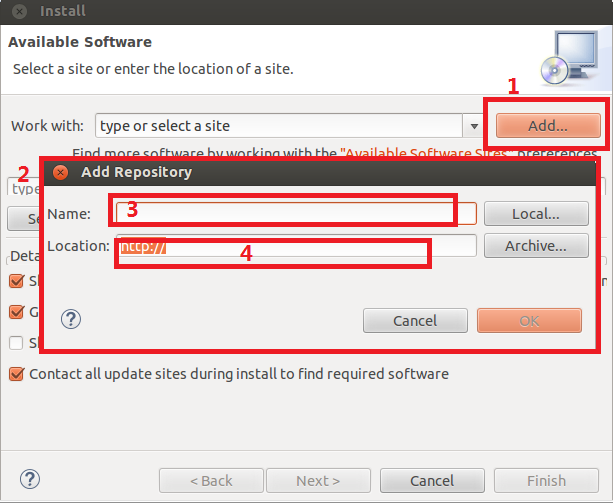Cancel the Install wizard

tap(432, 481)
